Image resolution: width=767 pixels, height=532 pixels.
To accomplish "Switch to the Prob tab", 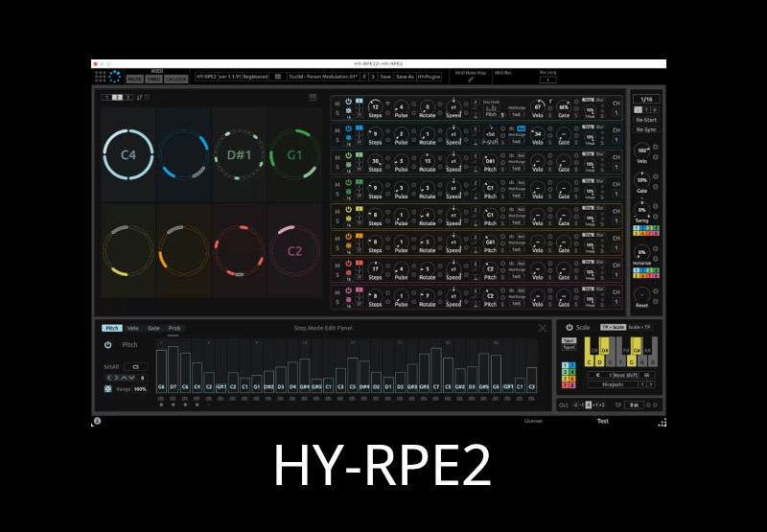I will (x=174, y=328).
